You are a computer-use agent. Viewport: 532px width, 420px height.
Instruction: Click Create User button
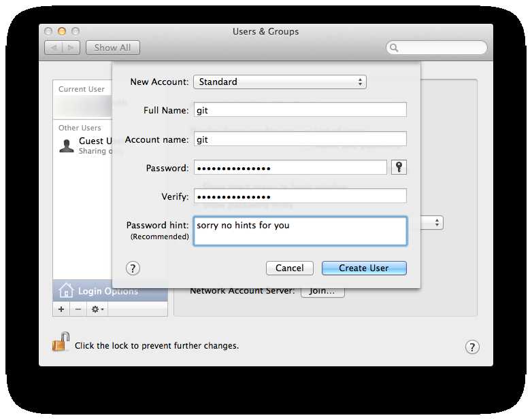(x=364, y=268)
